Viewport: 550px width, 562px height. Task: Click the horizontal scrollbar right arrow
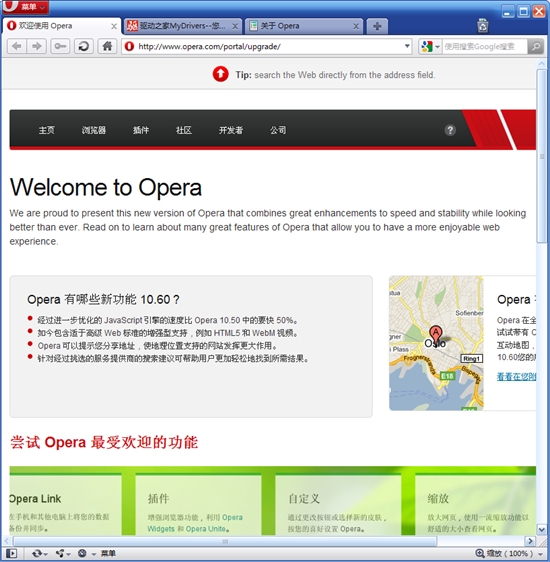point(530,540)
